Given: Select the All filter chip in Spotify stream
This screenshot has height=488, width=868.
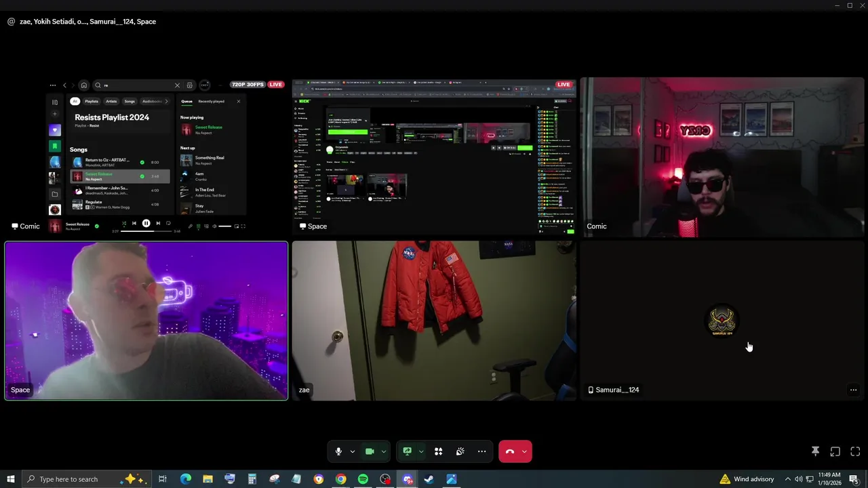Looking at the screenshot, I should 75,101.
